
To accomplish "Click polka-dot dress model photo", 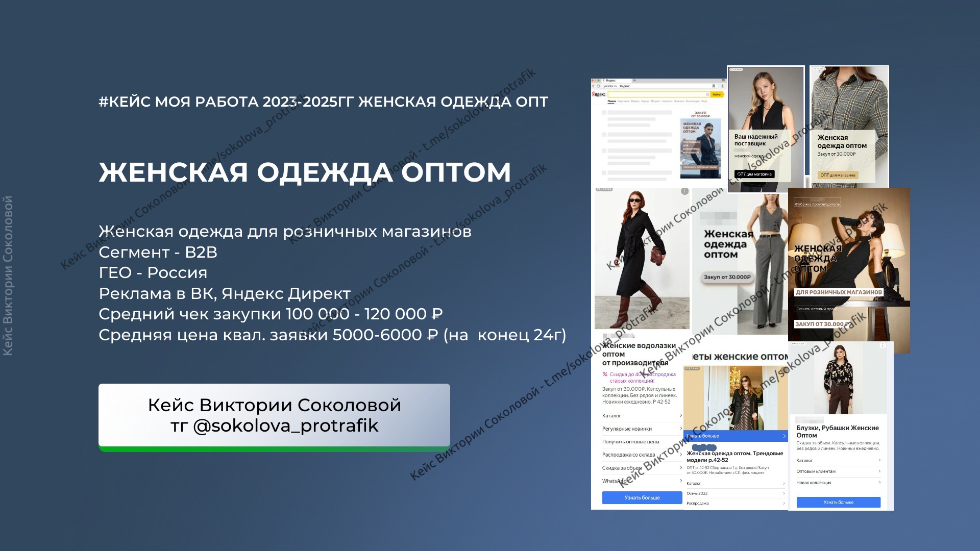I will tap(736, 398).
